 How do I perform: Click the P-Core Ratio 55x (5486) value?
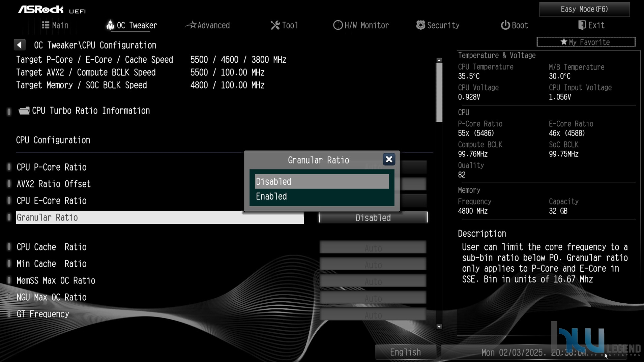pyautogui.click(x=476, y=133)
